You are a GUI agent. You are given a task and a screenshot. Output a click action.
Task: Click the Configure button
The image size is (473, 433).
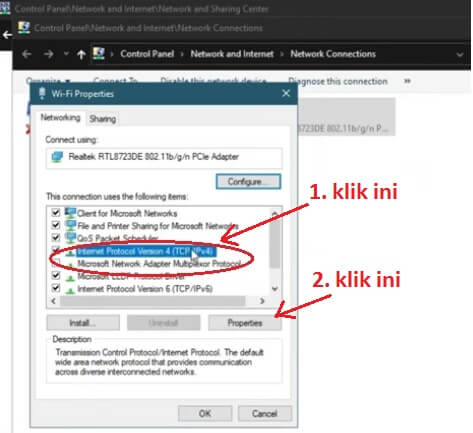pyautogui.click(x=248, y=182)
